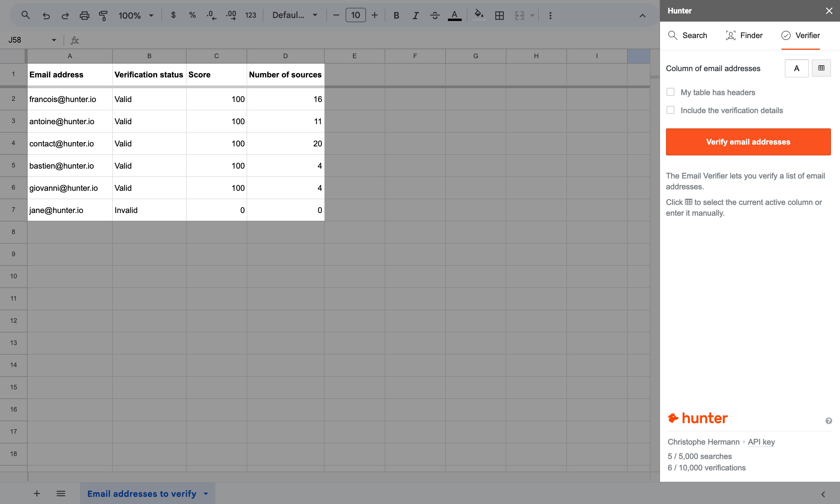Screen dimensions: 840x504
Task: Click the Invalid status cell
Action: [x=149, y=210]
